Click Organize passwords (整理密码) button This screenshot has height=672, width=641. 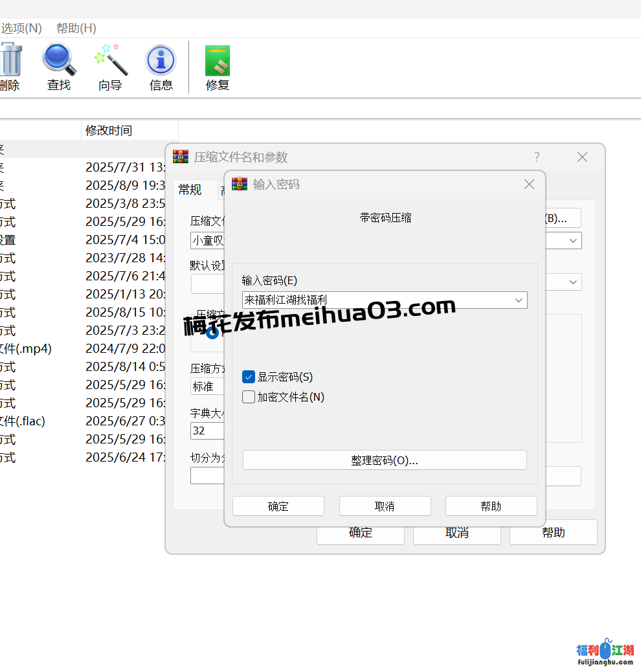click(x=385, y=460)
